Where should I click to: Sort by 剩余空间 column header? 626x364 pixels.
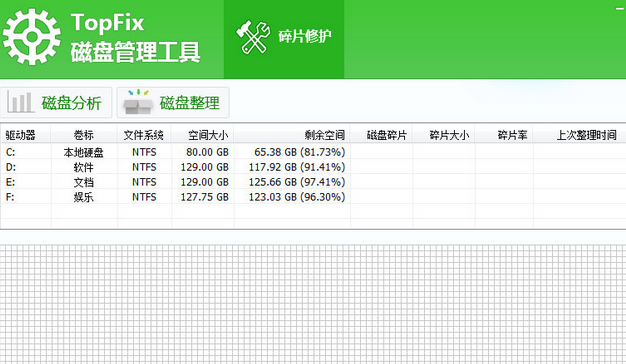point(292,135)
